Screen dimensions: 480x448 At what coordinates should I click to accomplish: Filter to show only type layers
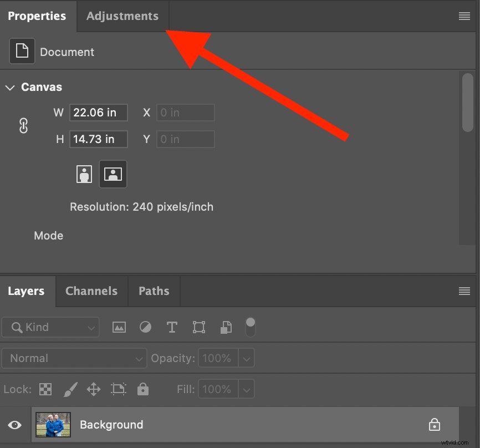click(x=172, y=327)
